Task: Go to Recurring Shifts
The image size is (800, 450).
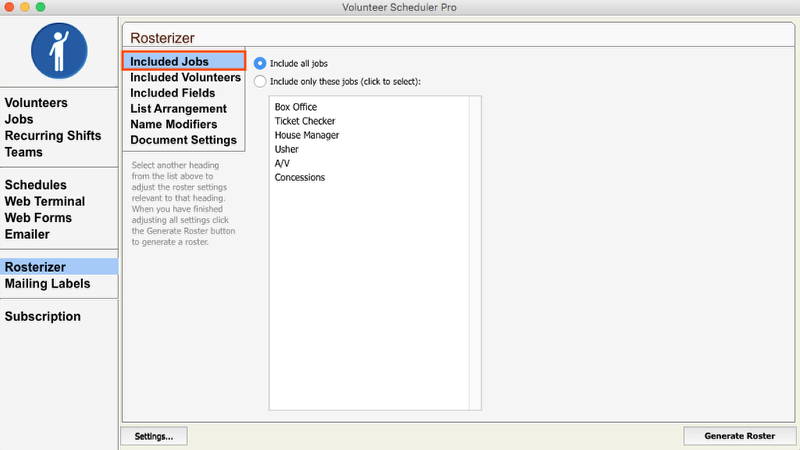Action: click(x=53, y=136)
